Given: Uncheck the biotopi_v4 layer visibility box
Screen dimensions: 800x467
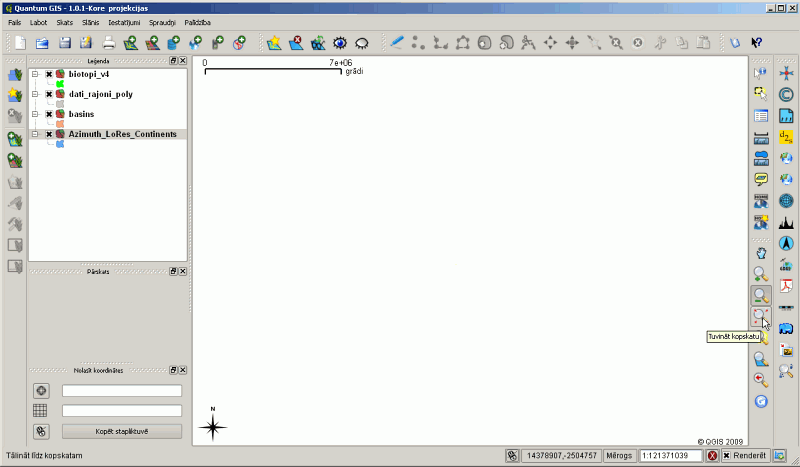Looking at the screenshot, I should click(49, 74).
